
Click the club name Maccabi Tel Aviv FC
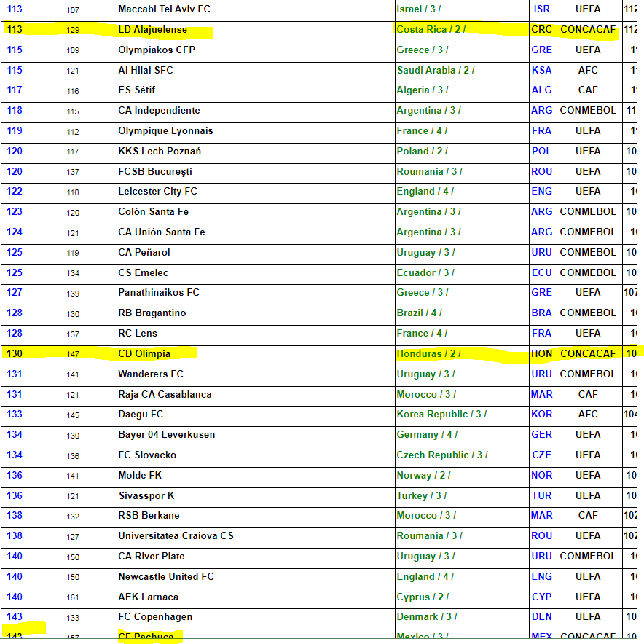point(164,9)
